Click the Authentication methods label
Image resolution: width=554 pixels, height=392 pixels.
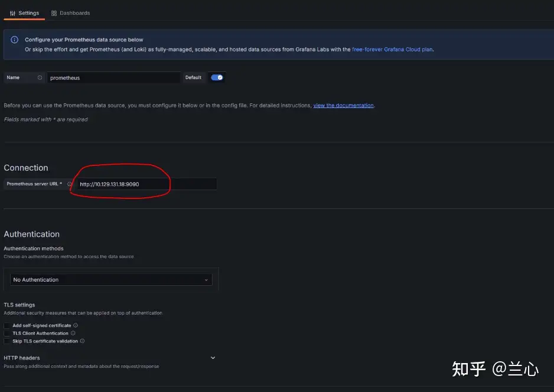(x=34, y=249)
